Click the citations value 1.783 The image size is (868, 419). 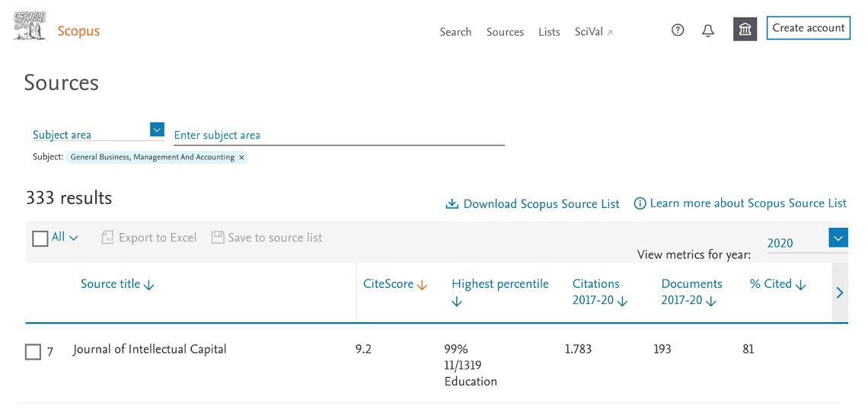click(x=578, y=349)
